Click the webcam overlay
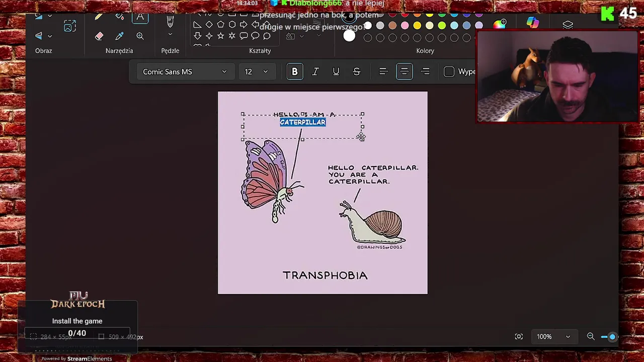This screenshot has width=644, height=362. pyautogui.click(x=557, y=76)
